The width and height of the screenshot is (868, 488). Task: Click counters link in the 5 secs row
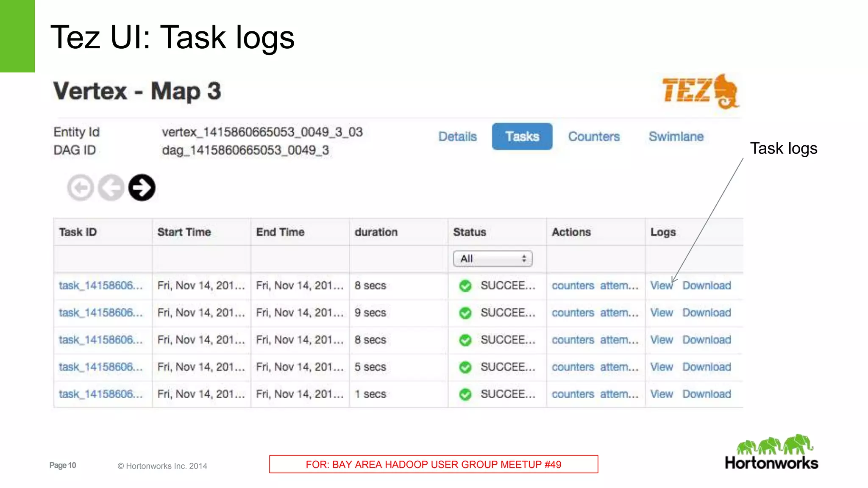pos(573,367)
